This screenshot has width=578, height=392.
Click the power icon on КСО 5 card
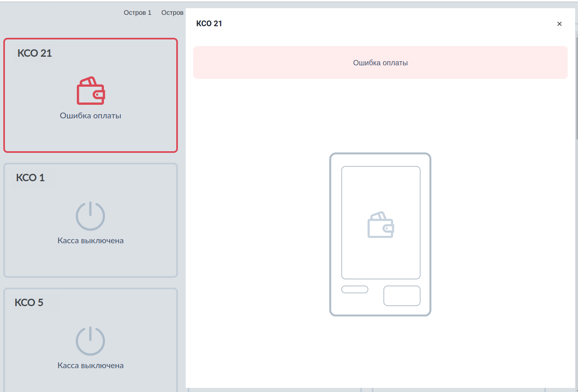click(x=90, y=341)
